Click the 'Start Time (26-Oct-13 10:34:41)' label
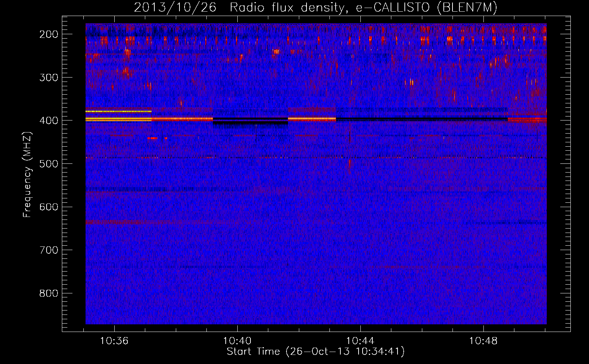This screenshot has height=364, width=589. pyautogui.click(x=316, y=352)
